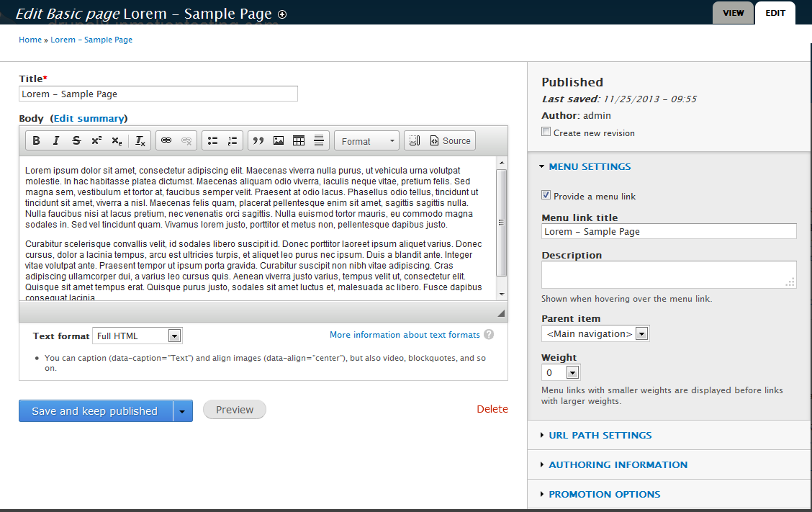This screenshot has width=812, height=512.
Task: Insert a table into the body
Action: (x=299, y=141)
